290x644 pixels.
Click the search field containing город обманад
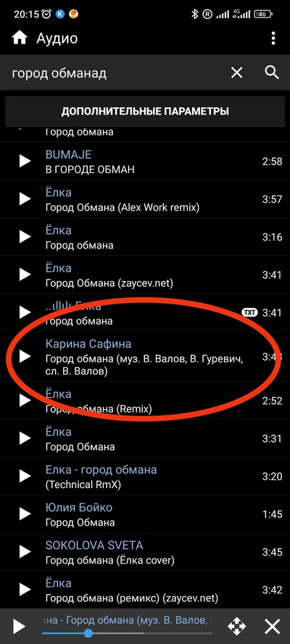tap(115, 73)
